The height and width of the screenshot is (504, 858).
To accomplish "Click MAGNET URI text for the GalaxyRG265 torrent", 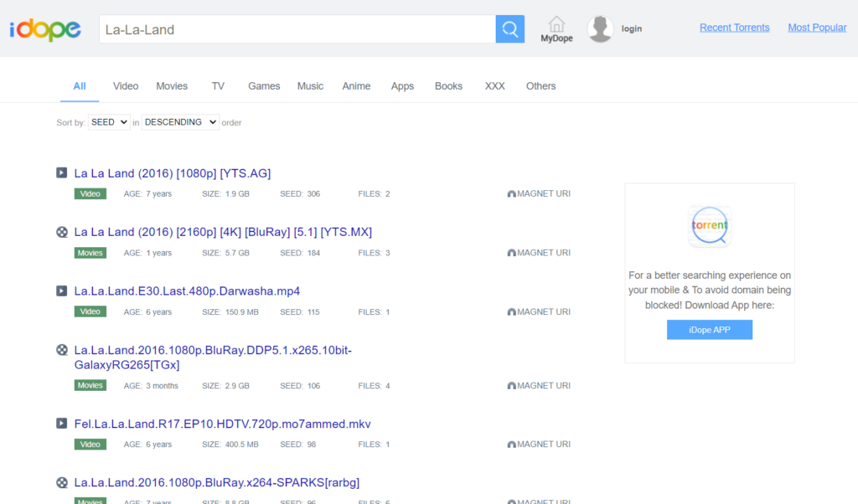I will [544, 385].
